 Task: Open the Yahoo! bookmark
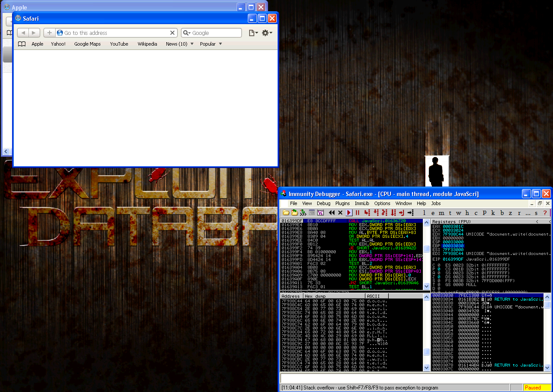coord(58,44)
